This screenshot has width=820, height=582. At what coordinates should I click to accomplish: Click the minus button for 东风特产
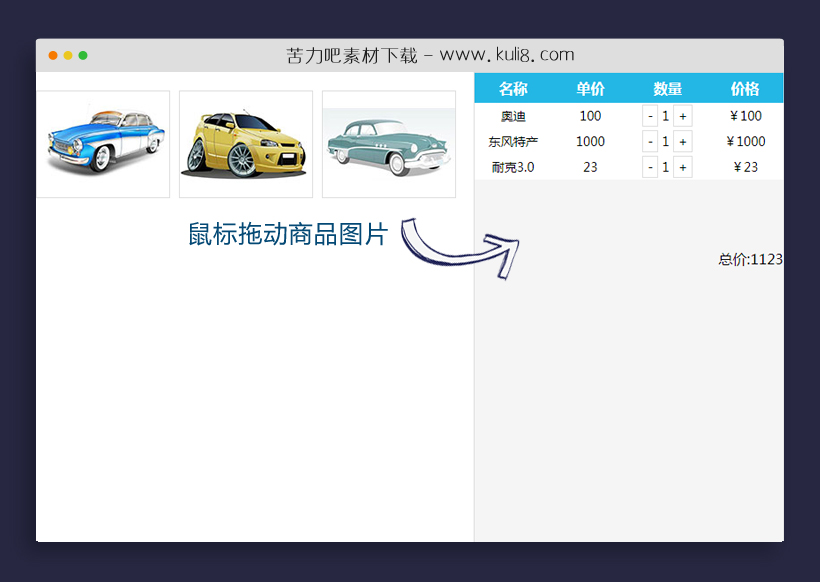pyautogui.click(x=650, y=141)
